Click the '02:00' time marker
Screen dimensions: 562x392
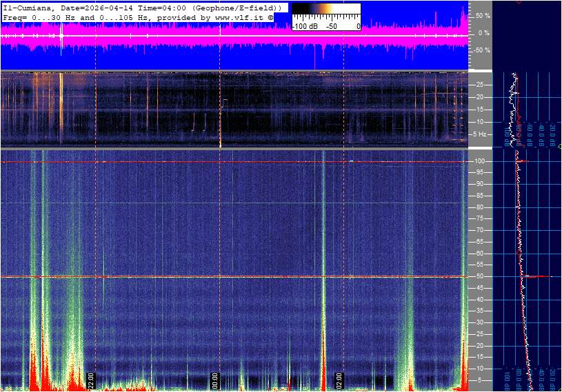[339, 381]
